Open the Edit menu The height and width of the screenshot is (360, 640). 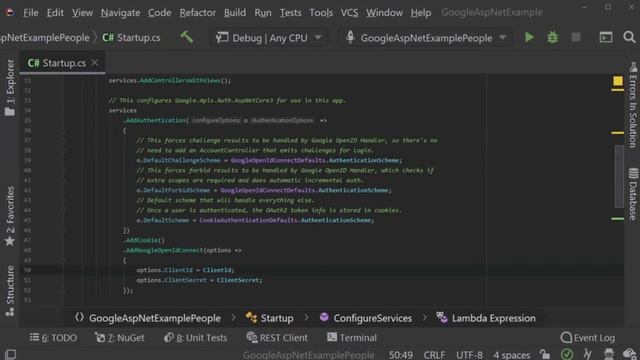click(55, 13)
